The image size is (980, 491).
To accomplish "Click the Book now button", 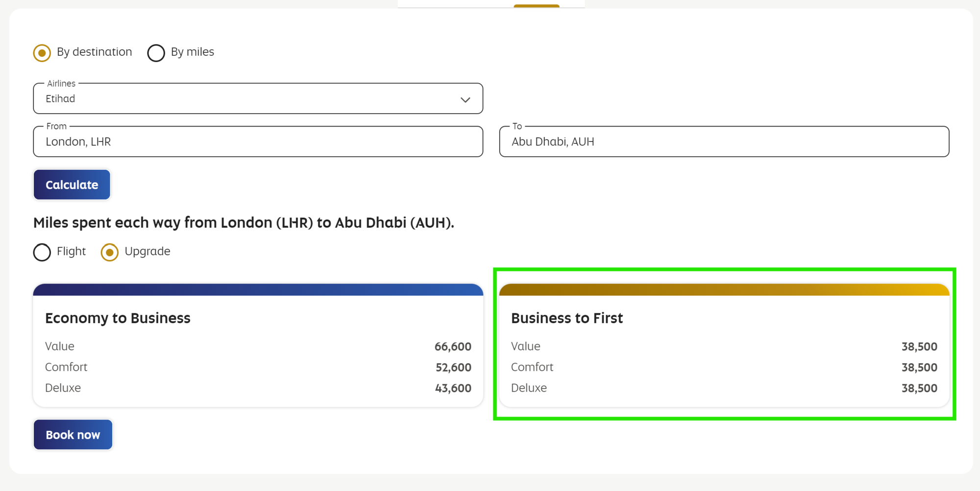I will 73,435.
